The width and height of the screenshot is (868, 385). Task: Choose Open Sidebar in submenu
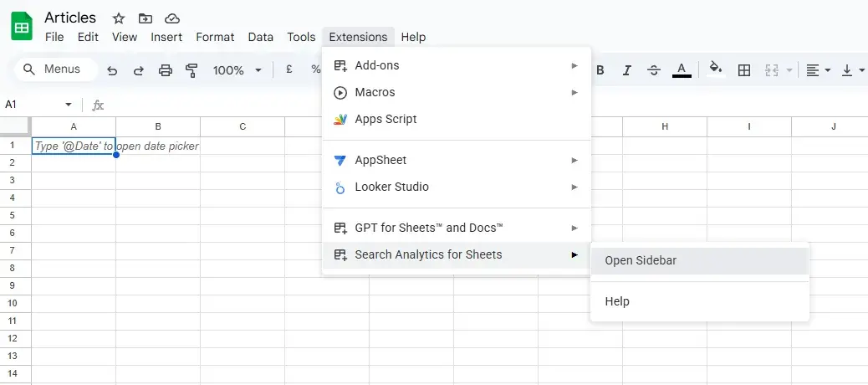(x=700, y=261)
